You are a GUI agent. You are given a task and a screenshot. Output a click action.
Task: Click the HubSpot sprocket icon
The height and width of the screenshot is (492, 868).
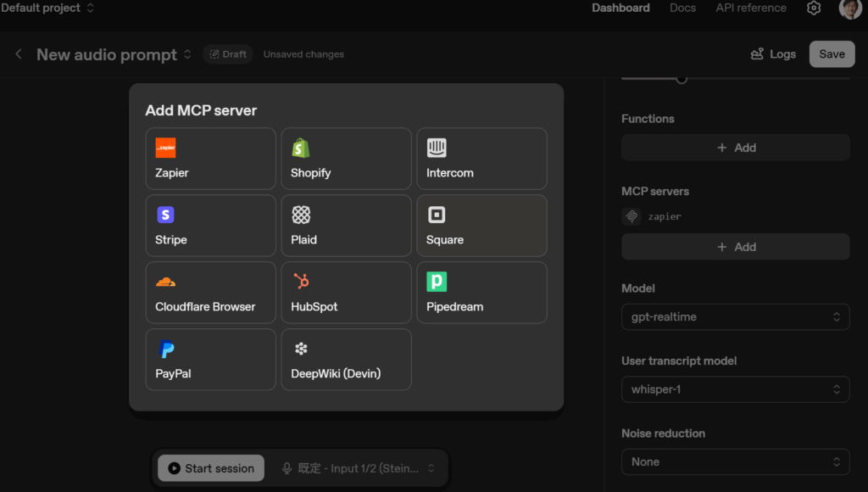(301, 282)
